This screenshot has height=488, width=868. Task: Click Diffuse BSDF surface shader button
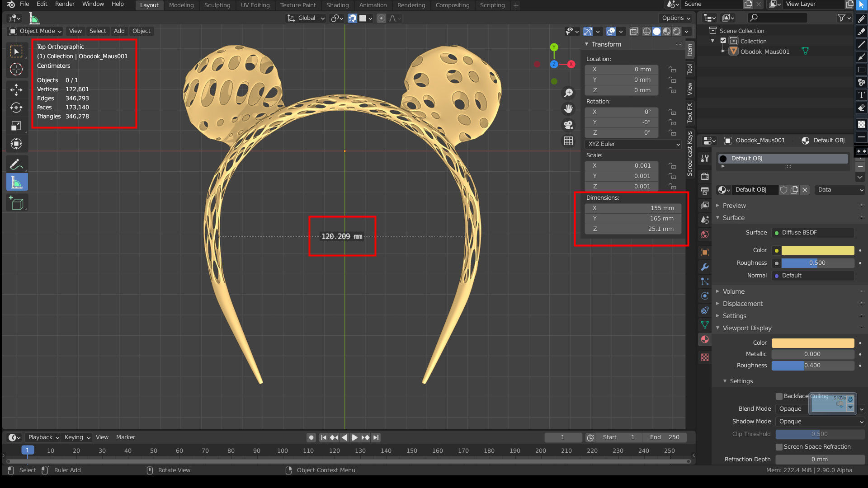point(813,233)
